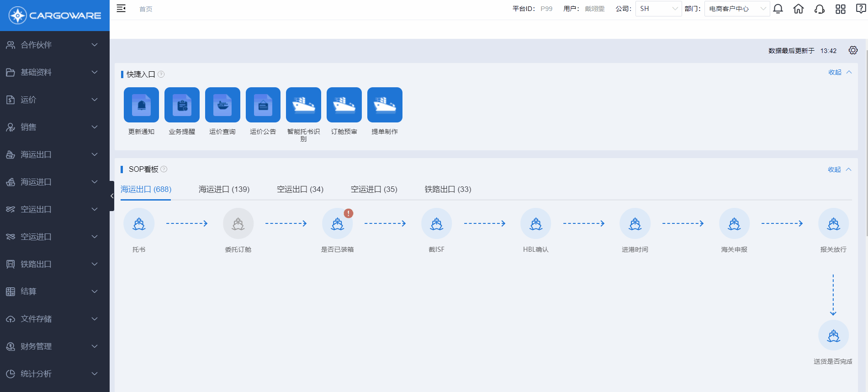868x392 pixels.
Task: Open the 更新通知 shortcut icon
Action: tap(141, 105)
